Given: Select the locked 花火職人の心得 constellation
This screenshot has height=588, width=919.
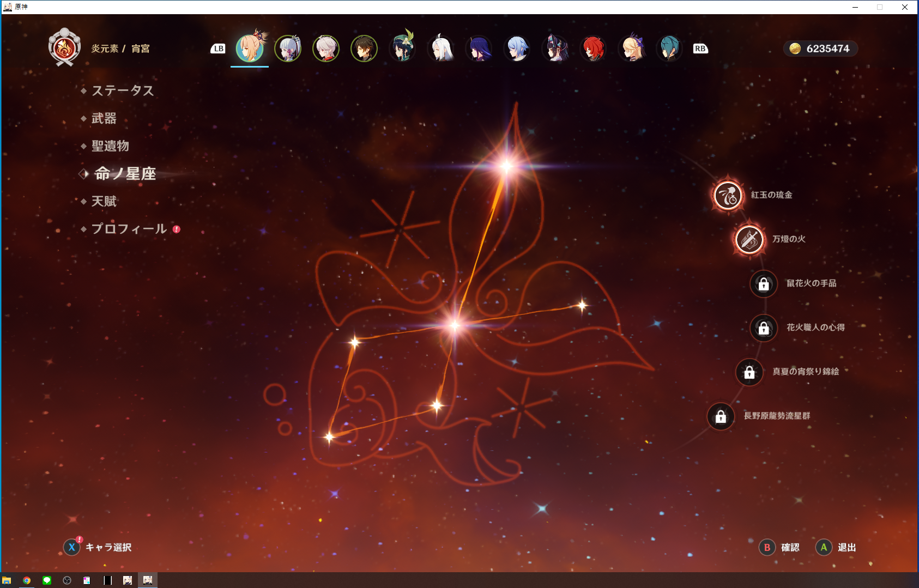Looking at the screenshot, I should coord(764,328).
